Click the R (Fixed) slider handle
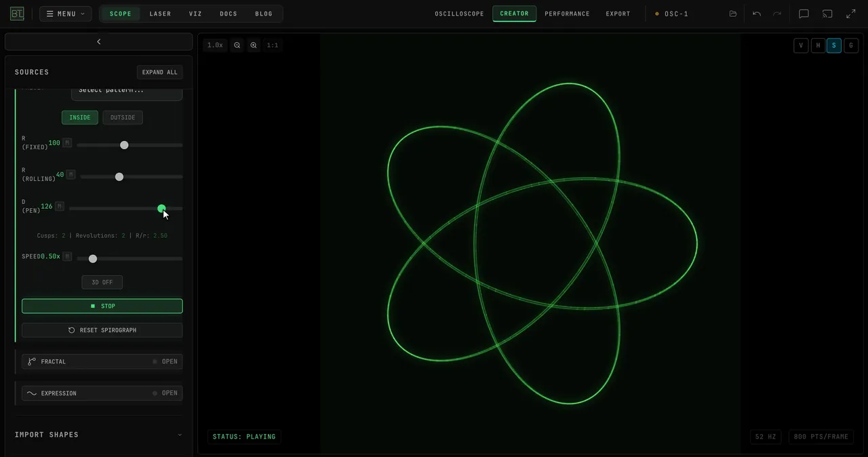 (124, 145)
